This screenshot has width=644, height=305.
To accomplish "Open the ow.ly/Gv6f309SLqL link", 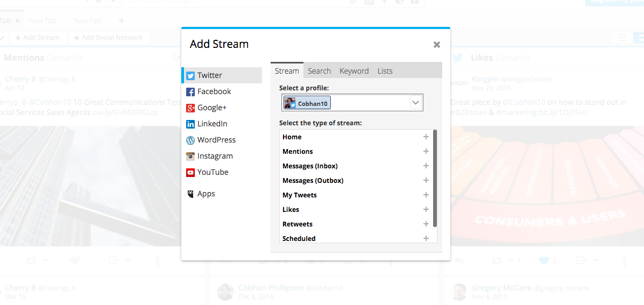I will tap(126, 112).
